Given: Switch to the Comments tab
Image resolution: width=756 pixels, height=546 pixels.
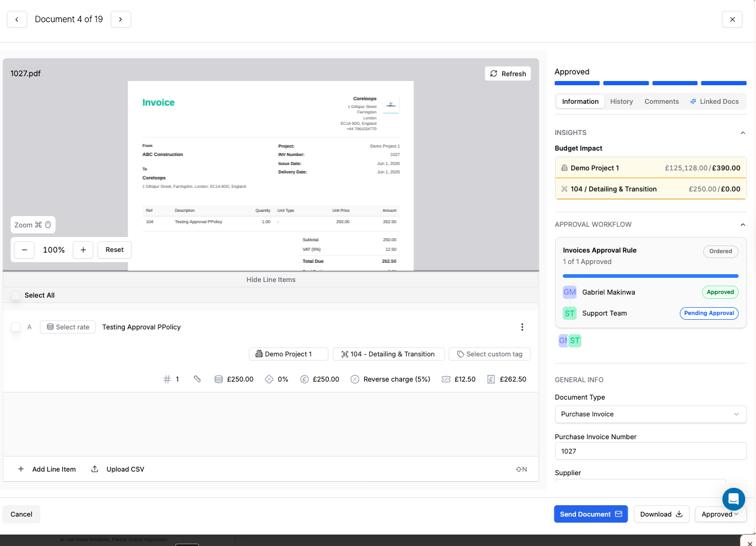Looking at the screenshot, I should point(662,101).
